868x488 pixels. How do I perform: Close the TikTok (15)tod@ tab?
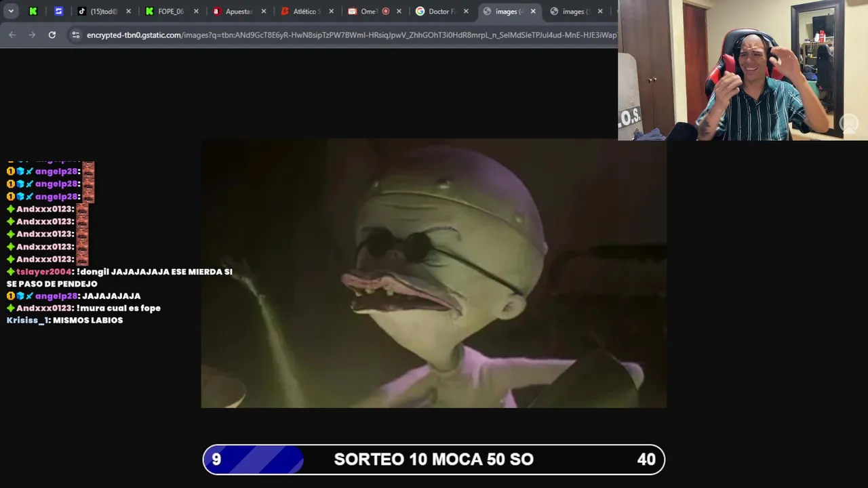point(128,12)
